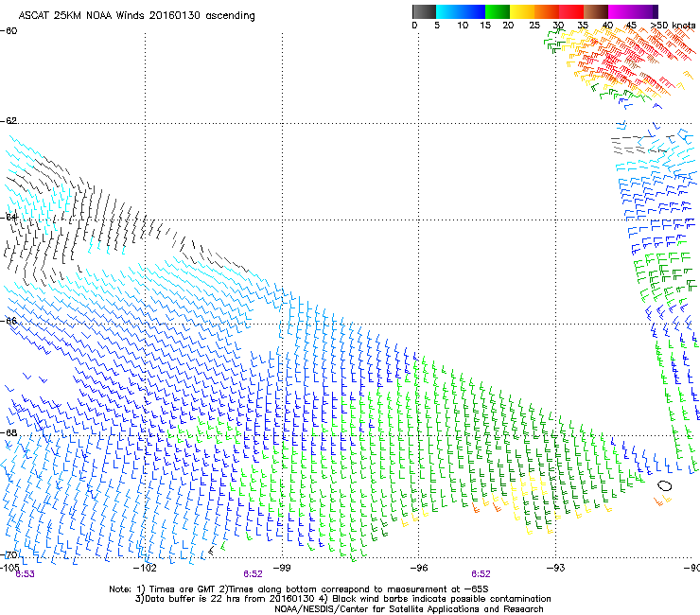Click the '-105' longitude axis label

pyautogui.click(x=9, y=568)
